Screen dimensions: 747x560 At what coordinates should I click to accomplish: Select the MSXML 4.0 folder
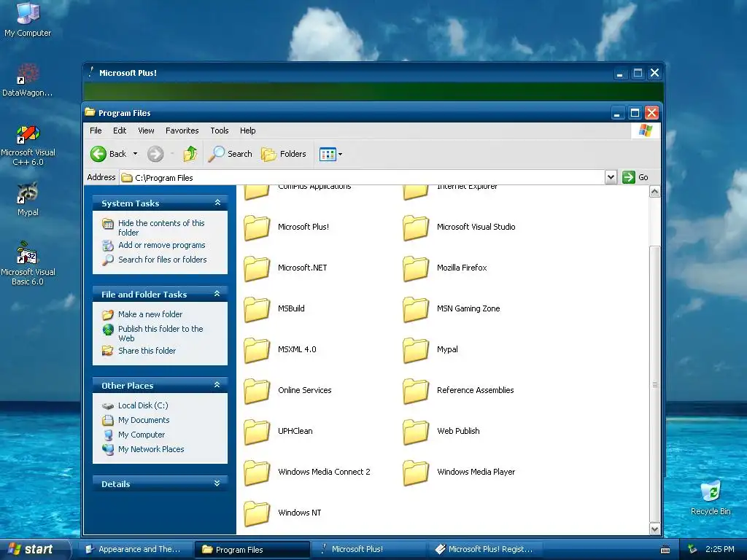280,350
